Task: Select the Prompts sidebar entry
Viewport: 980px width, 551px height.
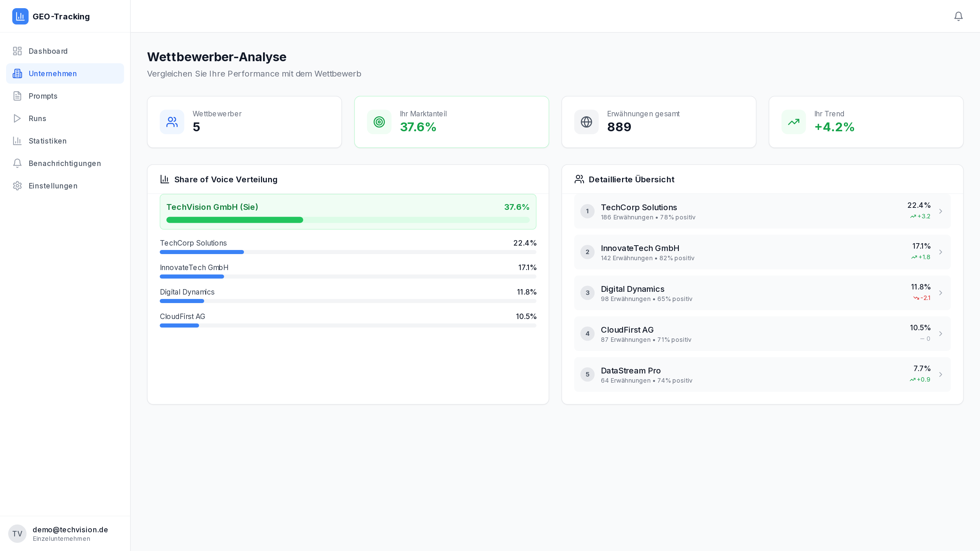Action: 43,96
